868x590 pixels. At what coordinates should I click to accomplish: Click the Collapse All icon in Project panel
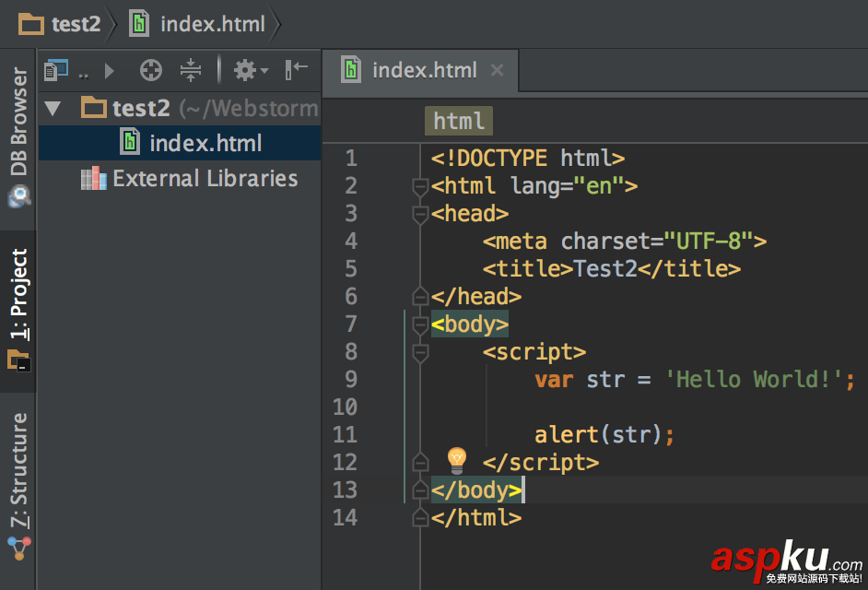pos(191,70)
